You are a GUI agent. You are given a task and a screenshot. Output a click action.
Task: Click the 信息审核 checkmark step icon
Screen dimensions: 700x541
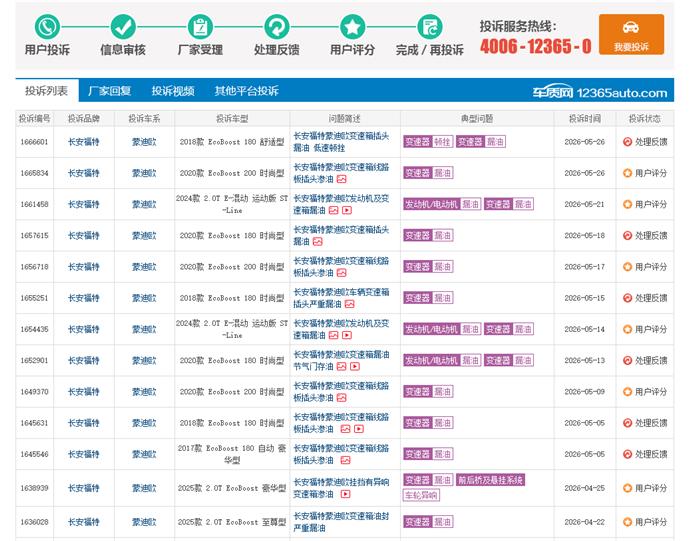pos(123,27)
